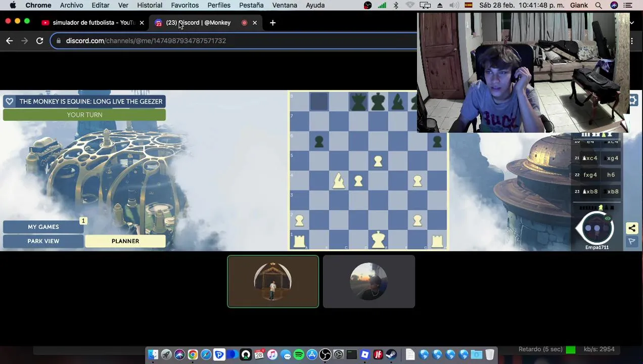
Task: Close the YouTube tab
Action: pyautogui.click(x=142, y=23)
